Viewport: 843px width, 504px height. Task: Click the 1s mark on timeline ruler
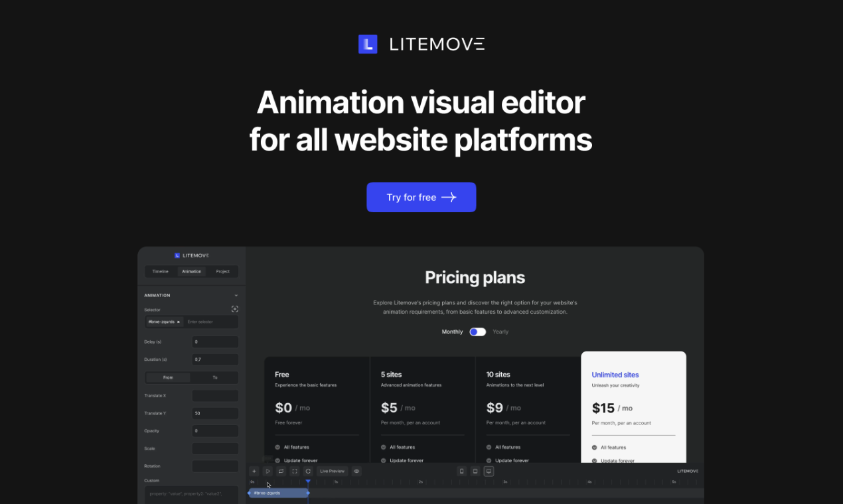point(337,482)
